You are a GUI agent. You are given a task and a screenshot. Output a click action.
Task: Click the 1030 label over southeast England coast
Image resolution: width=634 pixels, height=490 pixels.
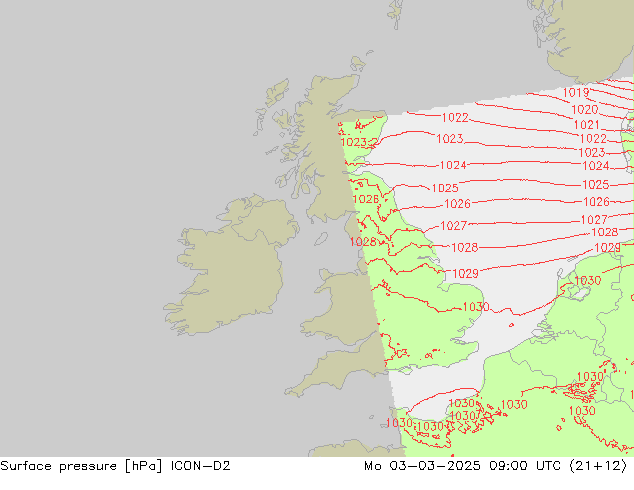pos(476,307)
